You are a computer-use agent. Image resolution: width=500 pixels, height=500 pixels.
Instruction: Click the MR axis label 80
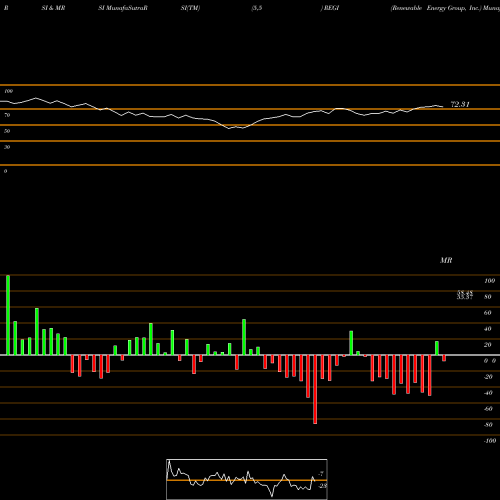click(x=488, y=297)
